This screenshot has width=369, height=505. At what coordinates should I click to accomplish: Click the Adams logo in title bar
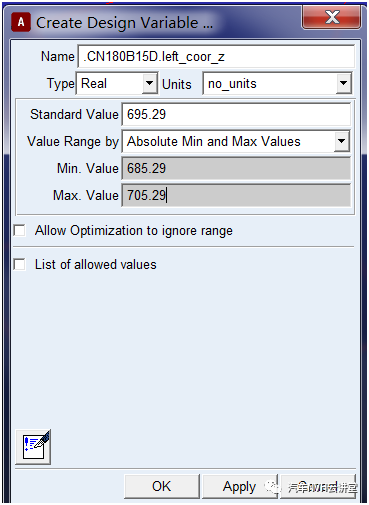tap(21, 22)
